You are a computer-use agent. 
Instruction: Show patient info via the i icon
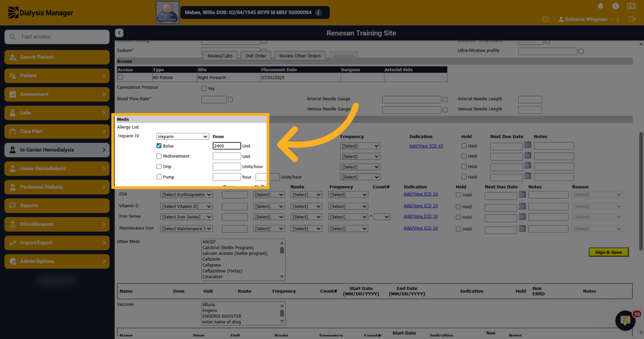318,12
